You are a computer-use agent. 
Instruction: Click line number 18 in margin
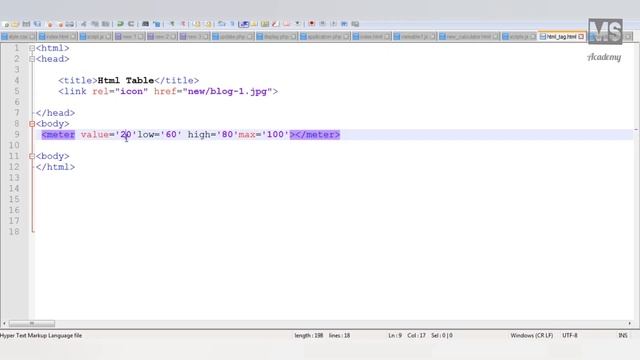(x=14, y=232)
